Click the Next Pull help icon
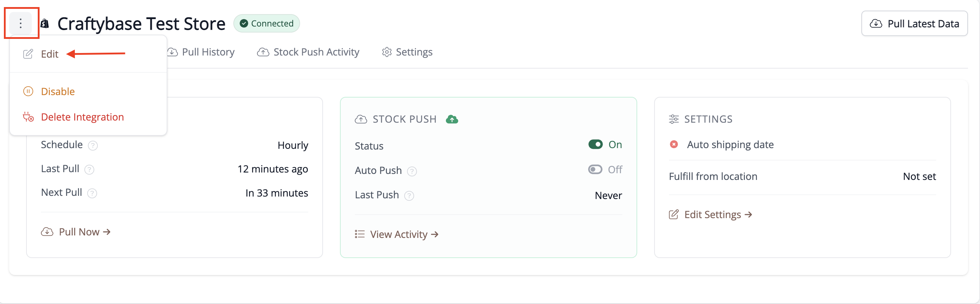Screen dimensions: 980x304 92,193
